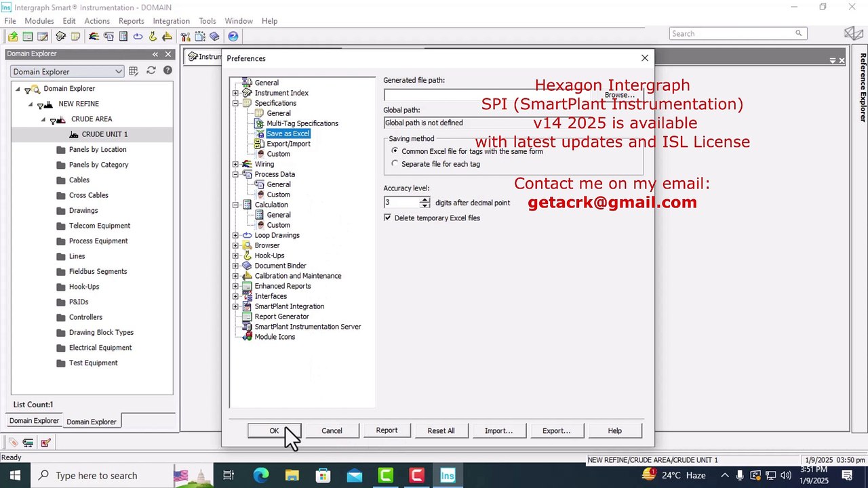Collapse the Domain Explorer panel with double chevron
The image size is (868, 488).
click(x=155, y=54)
